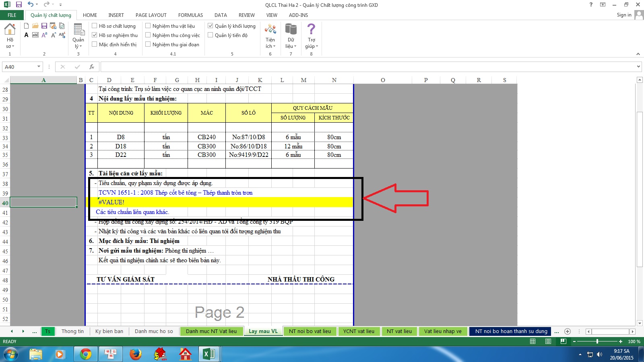Click the Insert Function fx icon
This screenshot has height=362, width=644.
click(x=92, y=67)
